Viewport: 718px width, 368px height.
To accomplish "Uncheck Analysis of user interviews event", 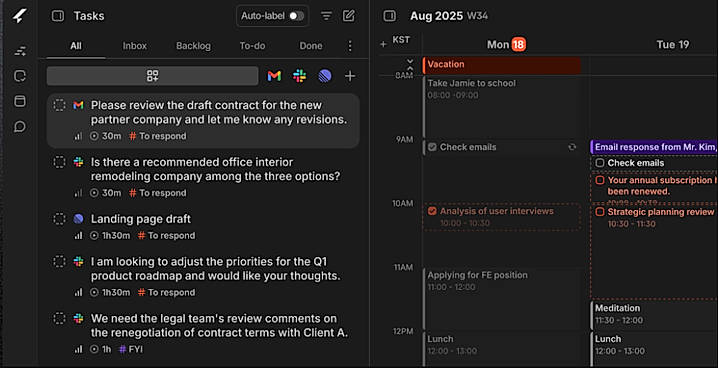I will click(432, 211).
